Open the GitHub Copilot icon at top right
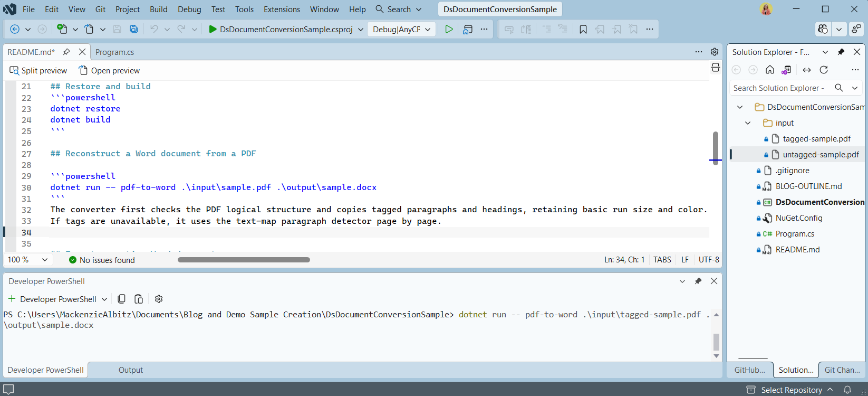Viewport: 868px width, 396px height. (823, 29)
